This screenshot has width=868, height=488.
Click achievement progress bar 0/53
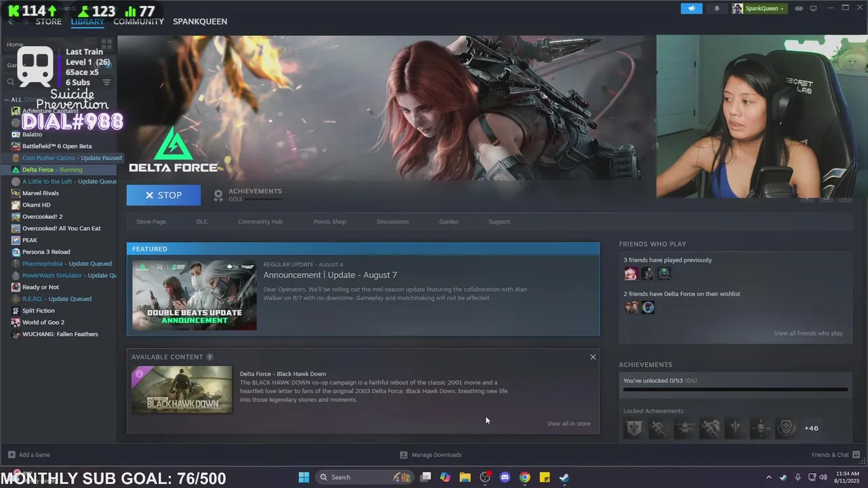click(736, 390)
